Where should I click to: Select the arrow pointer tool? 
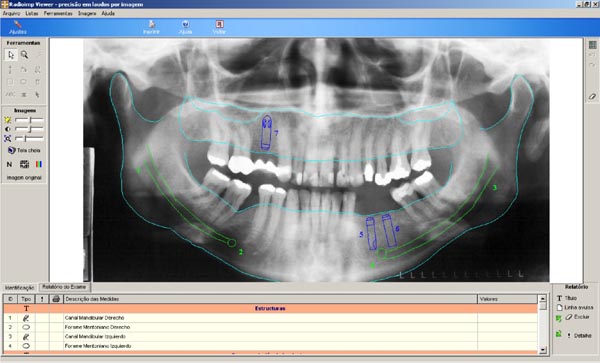[x=11, y=55]
